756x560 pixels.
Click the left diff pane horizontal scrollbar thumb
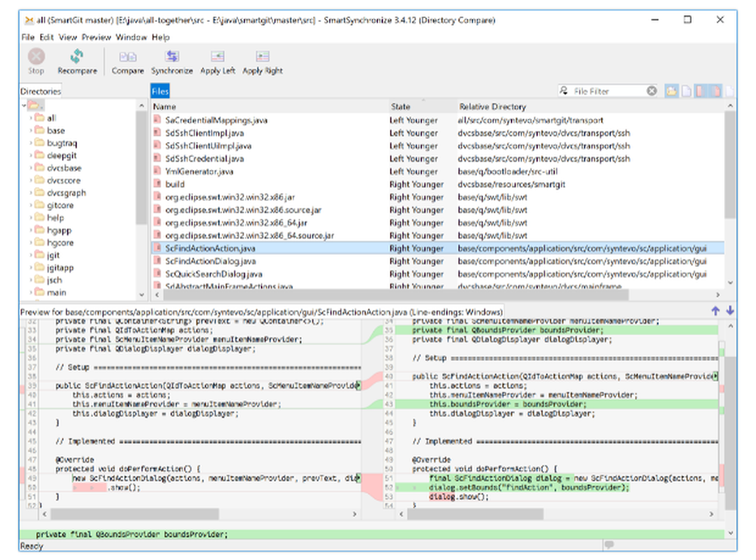click(x=135, y=514)
